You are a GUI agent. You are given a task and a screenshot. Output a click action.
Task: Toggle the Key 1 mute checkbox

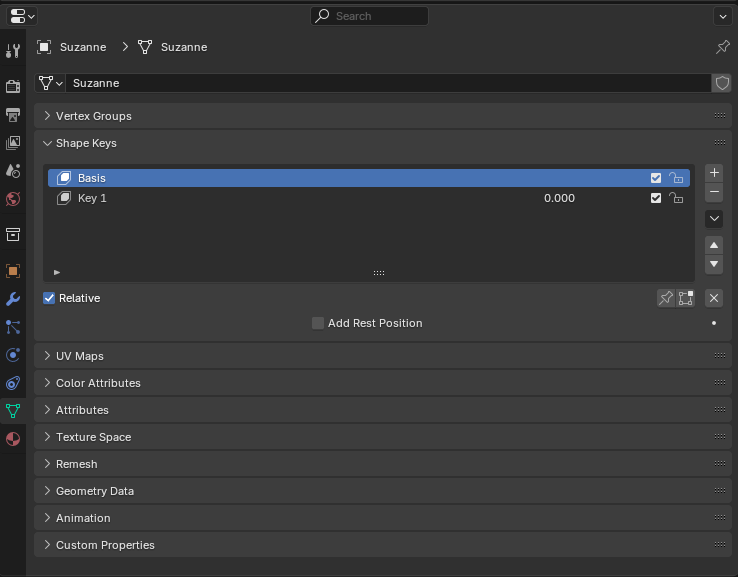[656, 198]
